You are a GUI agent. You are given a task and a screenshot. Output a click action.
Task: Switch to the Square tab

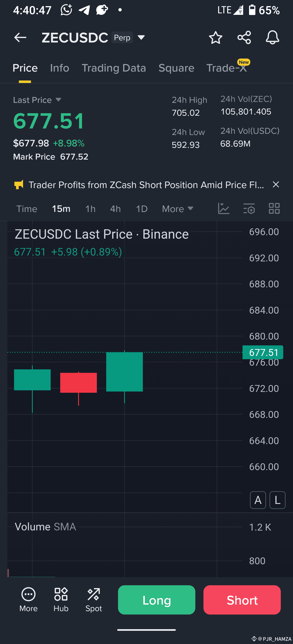[176, 68]
